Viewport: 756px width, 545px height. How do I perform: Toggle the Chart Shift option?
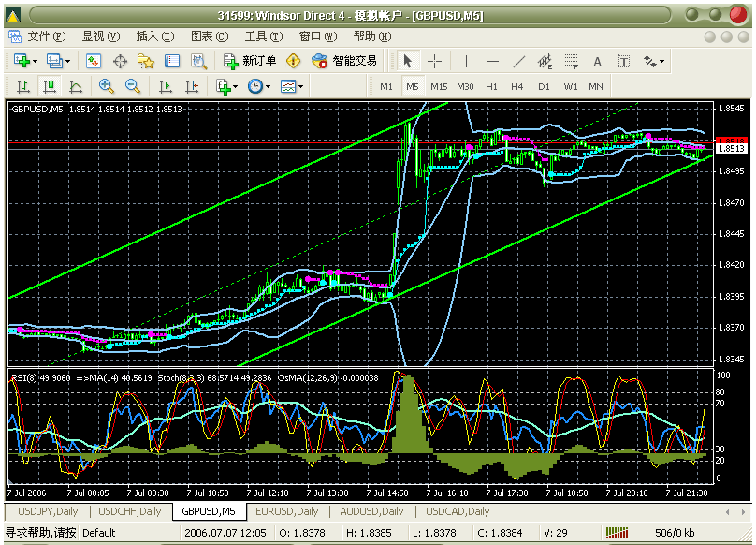[x=192, y=86]
